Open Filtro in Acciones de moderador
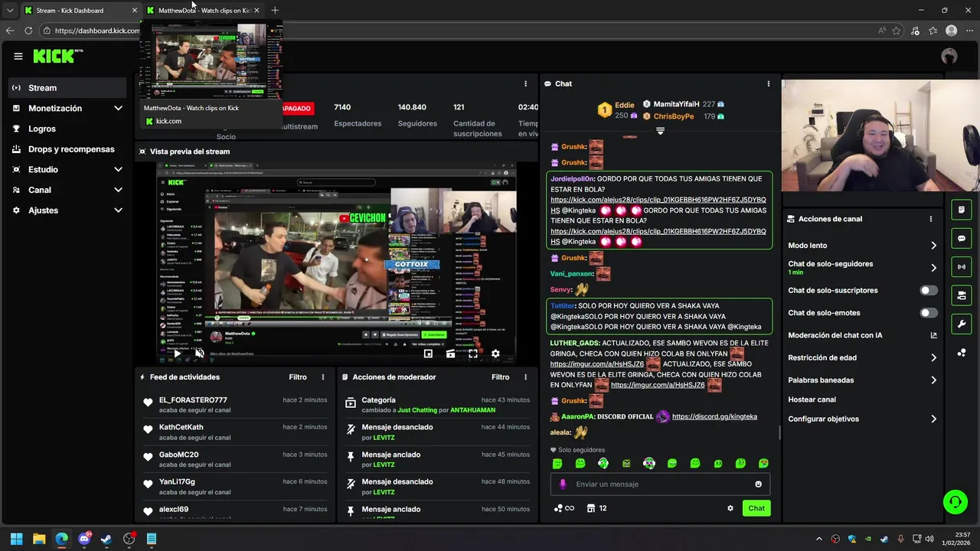The width and height of the screenshot is (980, 551). point(500,377)
